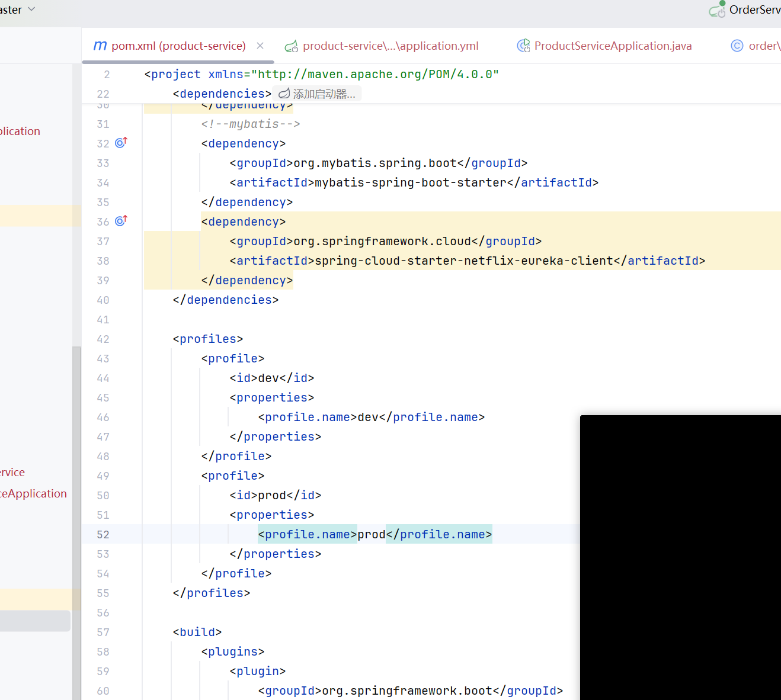The width and height of the screenshot is (781, 700).
Task: Close the pom.xml (product-service) tab
Action: coord(260,46)
